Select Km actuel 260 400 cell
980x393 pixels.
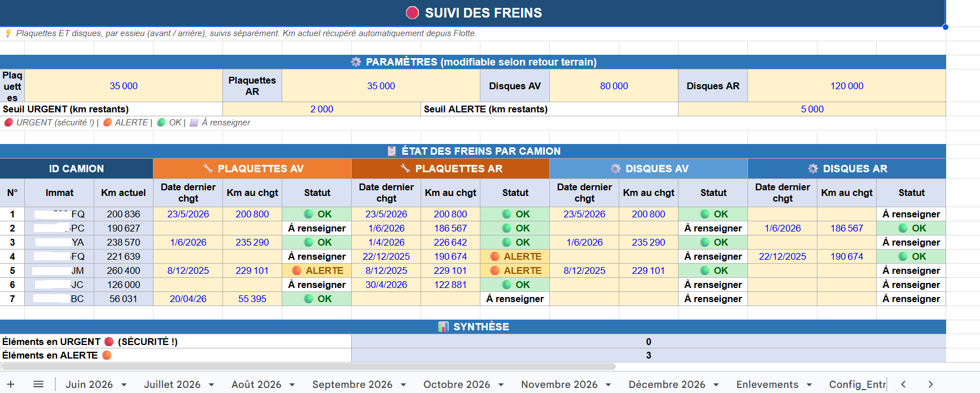pos(124,270)
